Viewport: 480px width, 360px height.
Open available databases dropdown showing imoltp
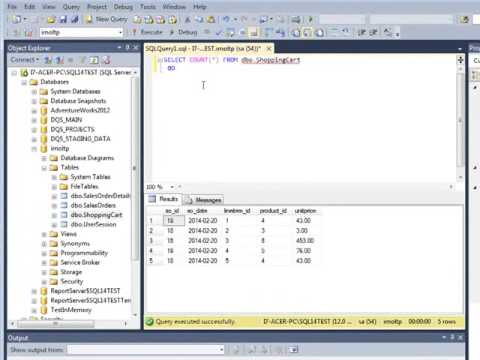81,32
